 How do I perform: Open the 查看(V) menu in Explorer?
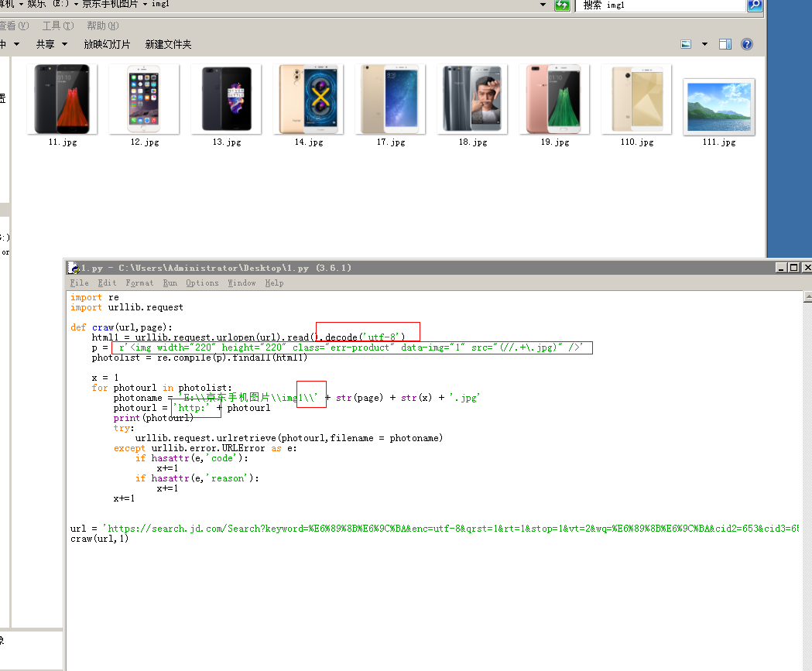(15, 26)
